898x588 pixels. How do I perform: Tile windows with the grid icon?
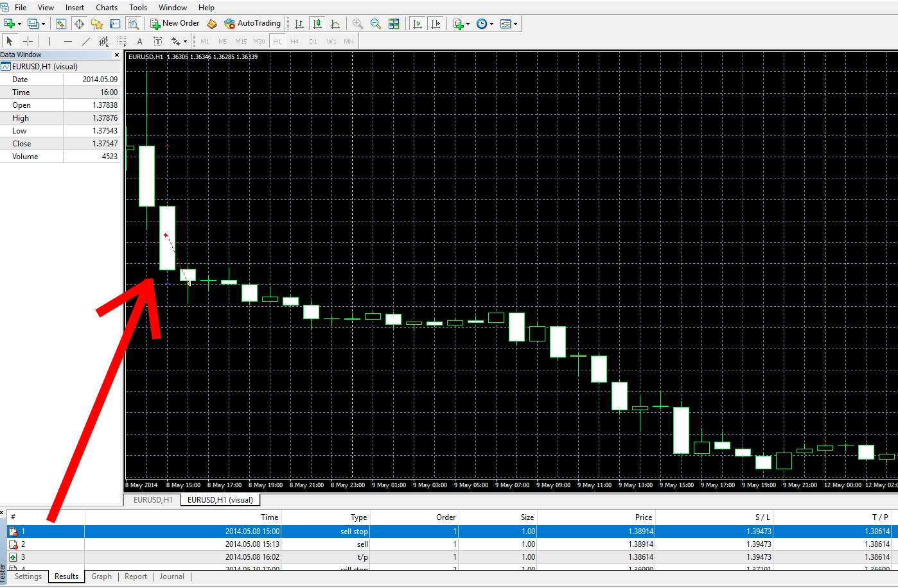tap(394, 24)
